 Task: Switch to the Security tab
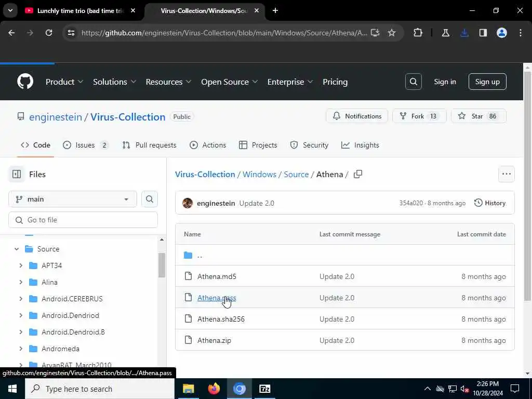[309, 145]
